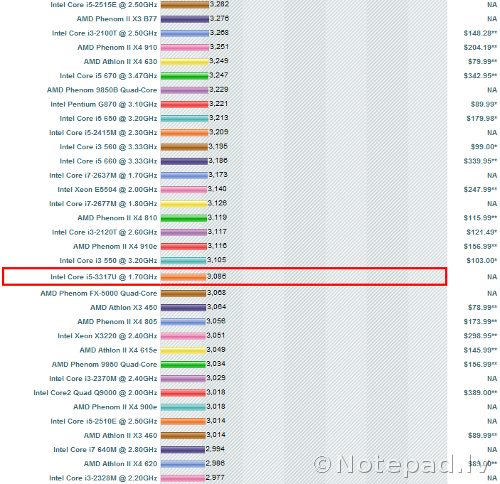This screenshot has height=484, width=500.
Task: Open AMD Phenom FX-5000 Quad-Core
Action: pyautogui.click(x=99, y=294)
